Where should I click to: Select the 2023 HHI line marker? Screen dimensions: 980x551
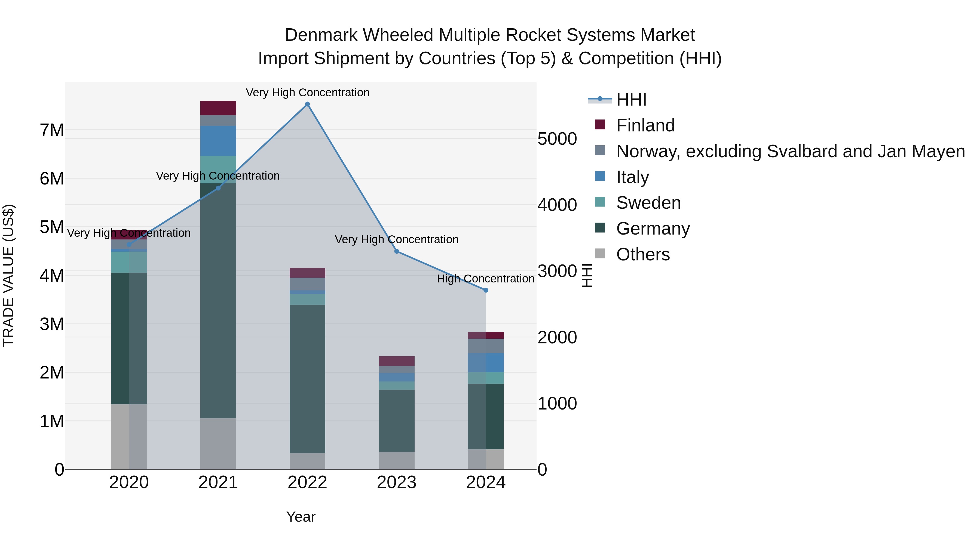click(397, 251)
